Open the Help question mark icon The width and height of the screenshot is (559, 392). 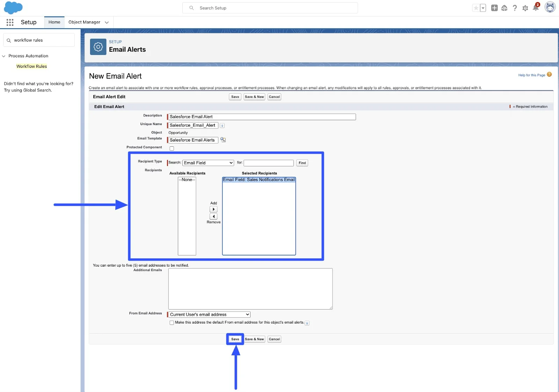click(x=515, y=8)
